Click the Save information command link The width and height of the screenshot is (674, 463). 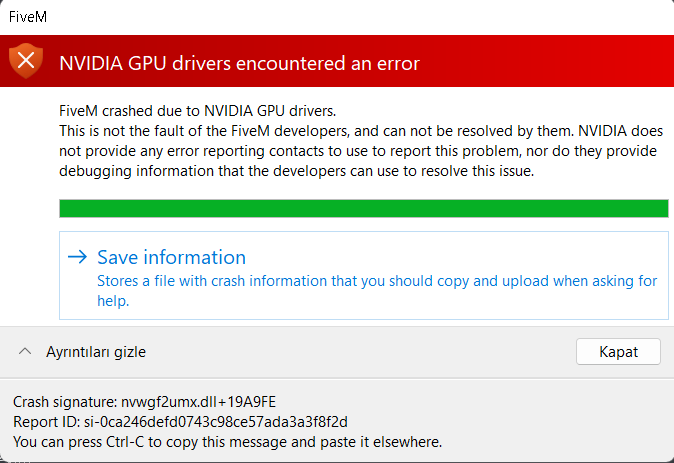coord(364,276)
